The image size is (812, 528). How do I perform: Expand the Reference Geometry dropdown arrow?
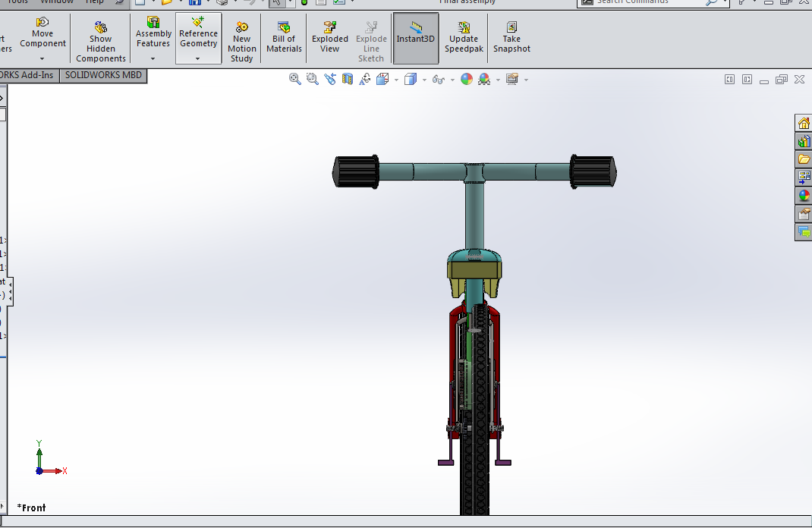[x=198, y=58]
